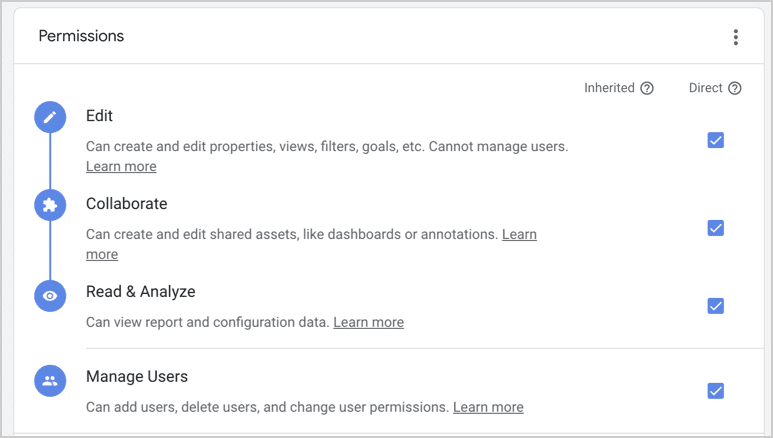Click the Edit permission heading
The image size is (773, 438).
tap(99, 116)
